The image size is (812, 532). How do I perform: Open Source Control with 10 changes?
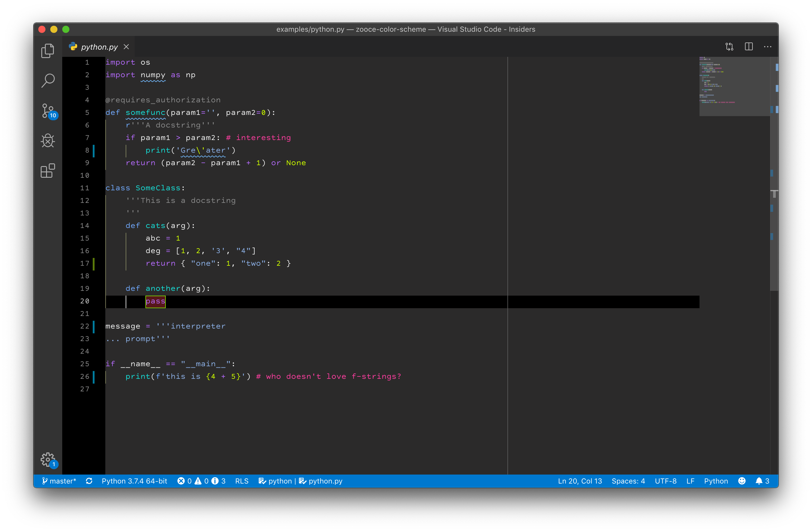pos(48,111)
